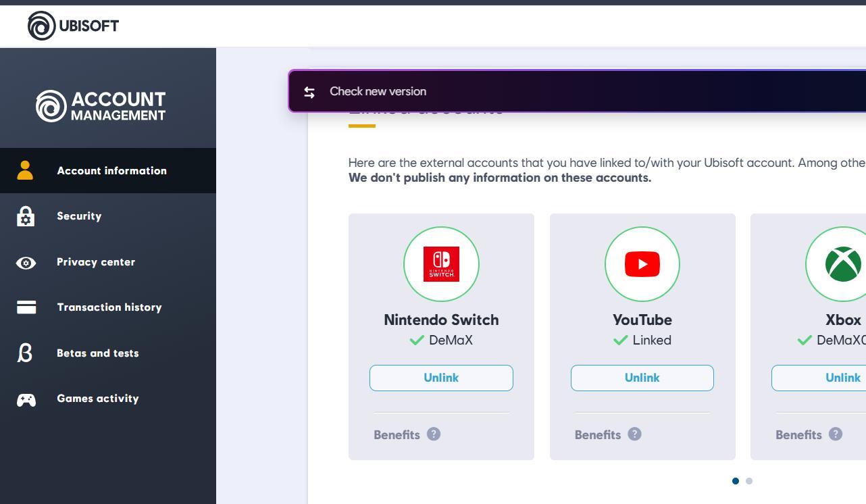Click the Account Management logo
Image resolution: width=866 pixels, height=504 pixels.
click(x=101, y=106)
